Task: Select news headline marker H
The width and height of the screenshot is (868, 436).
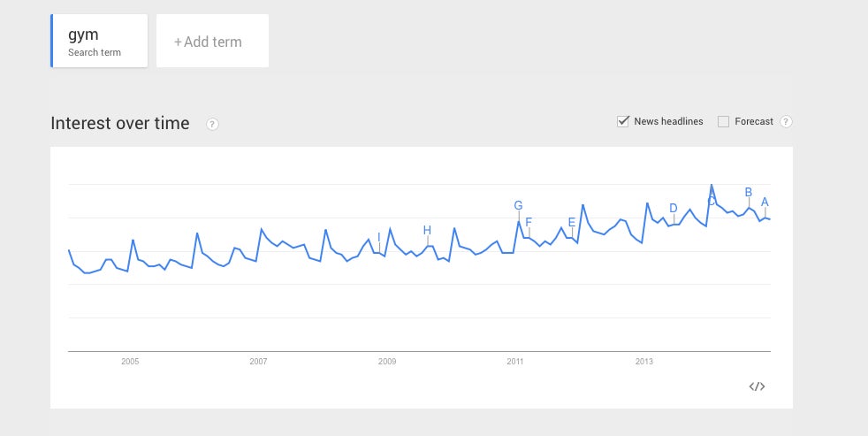Action: click(427, 231)
